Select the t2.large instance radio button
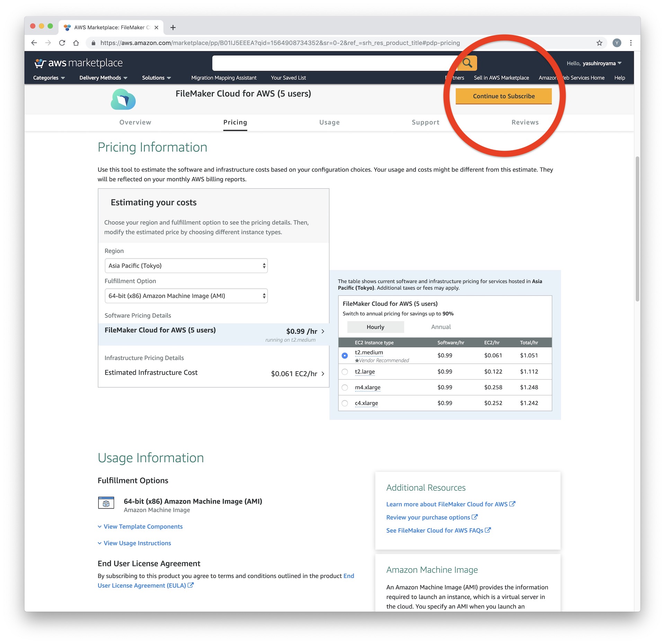This screenshot has height=644, width=665. click(345, 372)
